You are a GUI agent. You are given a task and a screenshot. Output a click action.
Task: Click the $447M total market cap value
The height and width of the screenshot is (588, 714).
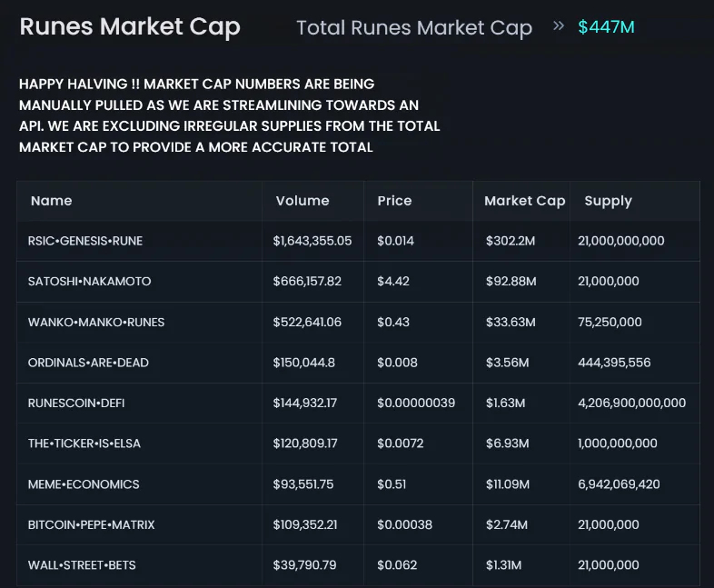coord(606,27)
